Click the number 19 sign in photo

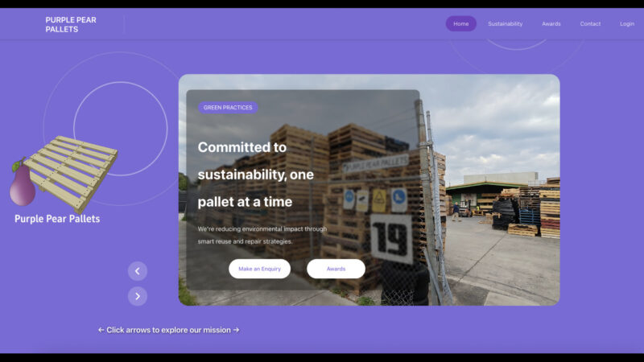(x=391, y=239)
